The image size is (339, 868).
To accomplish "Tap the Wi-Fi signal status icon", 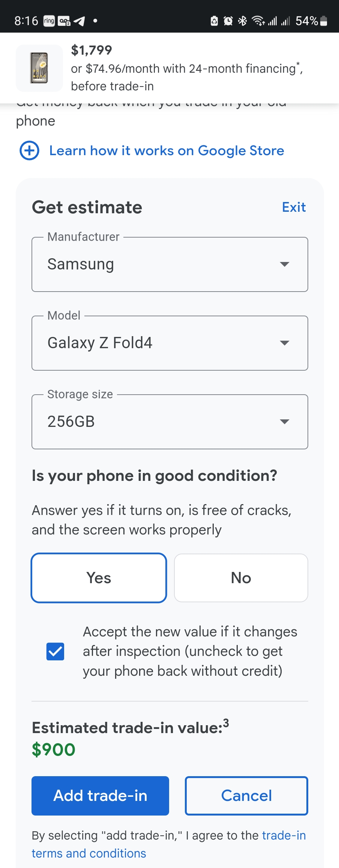I will (258, 21).
